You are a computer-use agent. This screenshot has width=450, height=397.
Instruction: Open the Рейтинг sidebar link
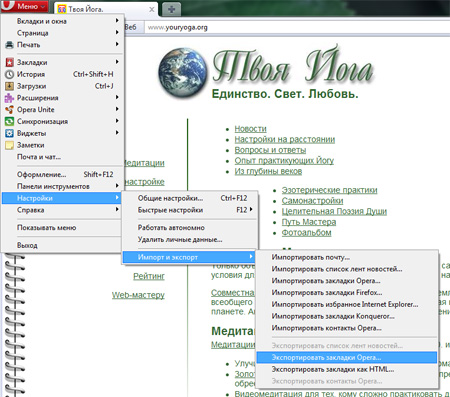(x=149, y=276)
